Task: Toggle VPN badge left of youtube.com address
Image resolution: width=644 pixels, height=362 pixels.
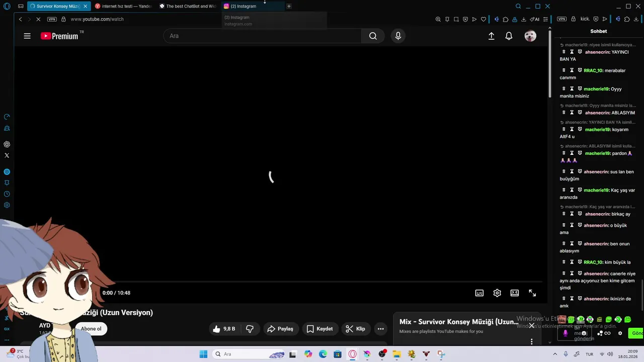Action: click(52, 19)
